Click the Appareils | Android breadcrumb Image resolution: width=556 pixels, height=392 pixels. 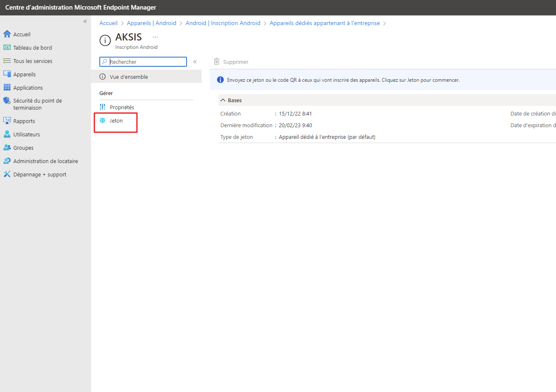click(152, 23)
